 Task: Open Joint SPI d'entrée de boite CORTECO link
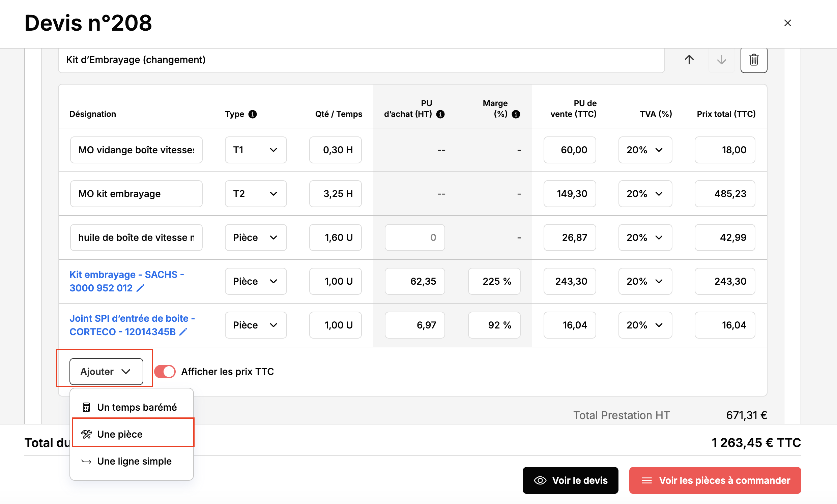click(x=132, y=325)
